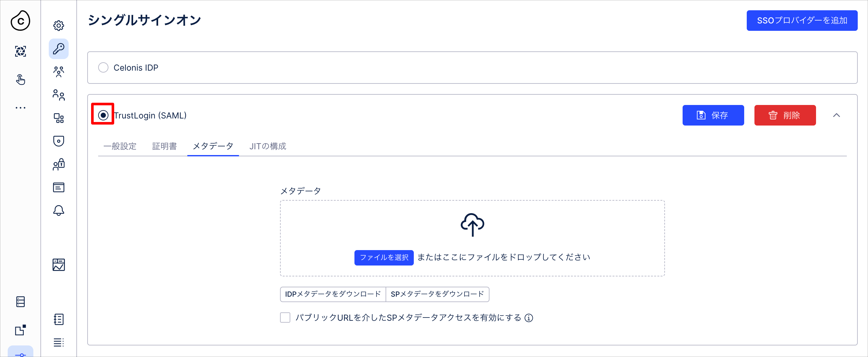Image resolution: width=868 pixels, height=357 pixels.
Task: Open the admin sliders icon at bottom left
Action: point(21,353)
